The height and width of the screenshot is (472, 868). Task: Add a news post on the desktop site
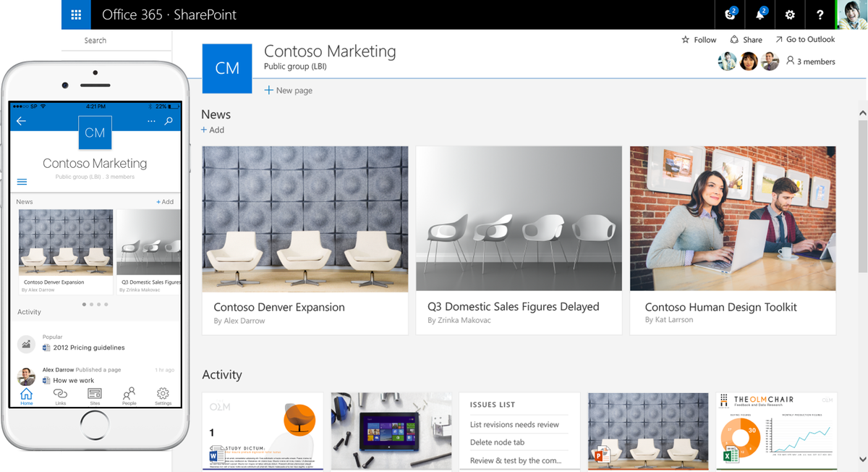click(x=213, y=130)
